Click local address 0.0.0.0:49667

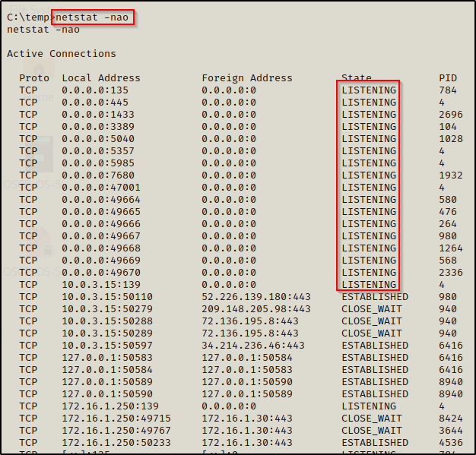(101, 235)
